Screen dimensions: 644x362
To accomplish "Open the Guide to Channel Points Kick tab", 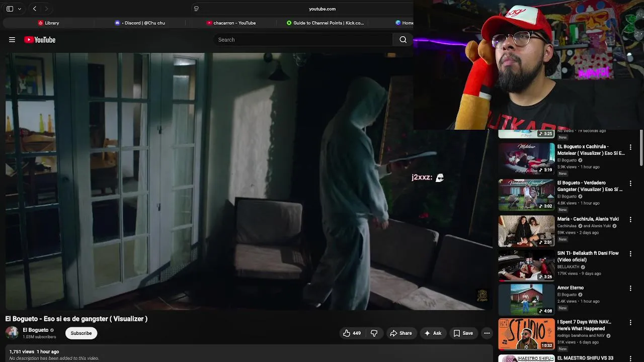I will [325, 23].
